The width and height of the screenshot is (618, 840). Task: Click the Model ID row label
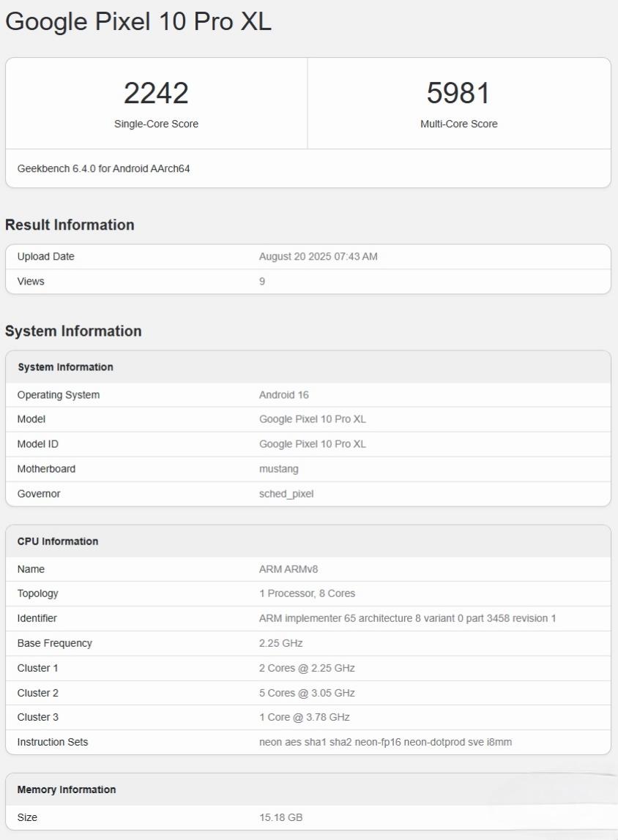pos(37,444)
